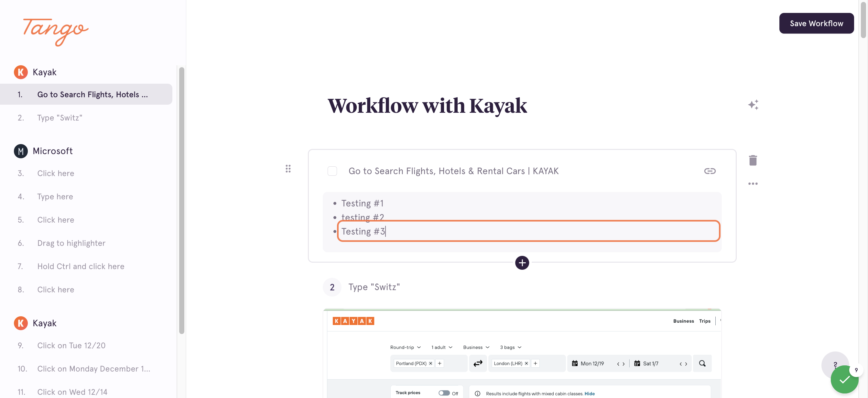Click Business link in Kayak top-right header
This screenshot has height=398, width=868.
click(683, 321)
